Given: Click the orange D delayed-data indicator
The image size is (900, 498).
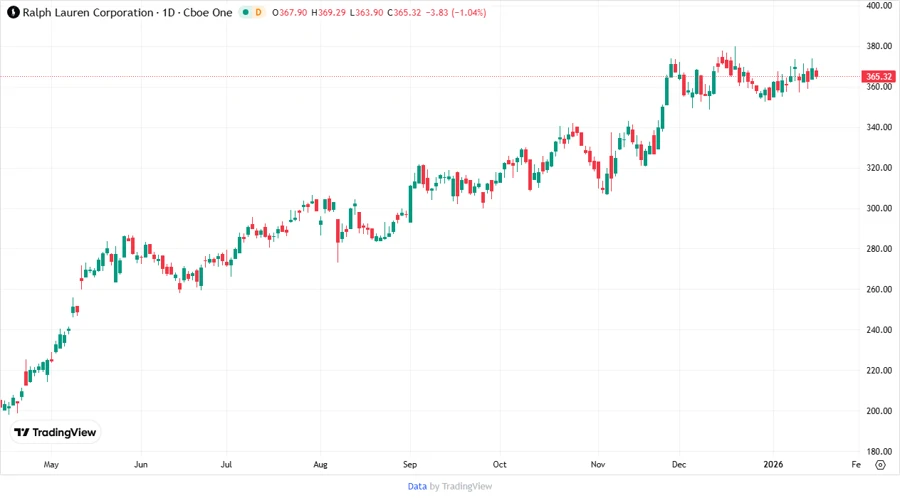Looking at the screenshot, I should click(x=258, y=12).
